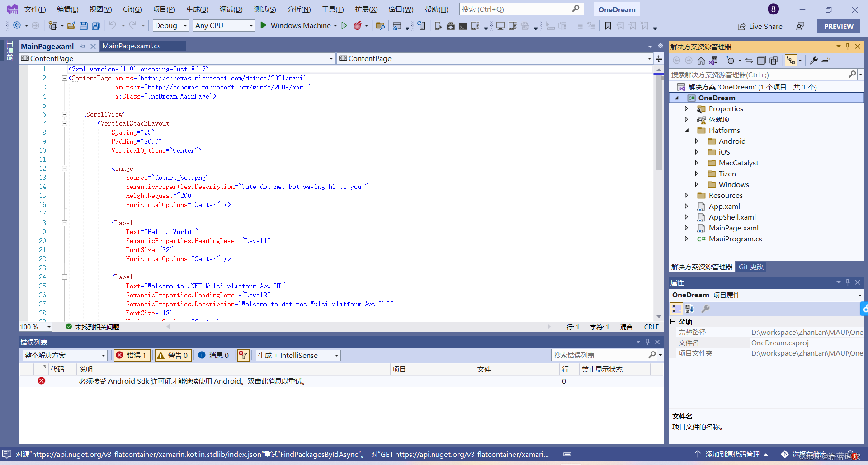Expand the Resources folder in Solution Explorer
This screenshot has height=465, width=868.
click(x=686, y=196)
